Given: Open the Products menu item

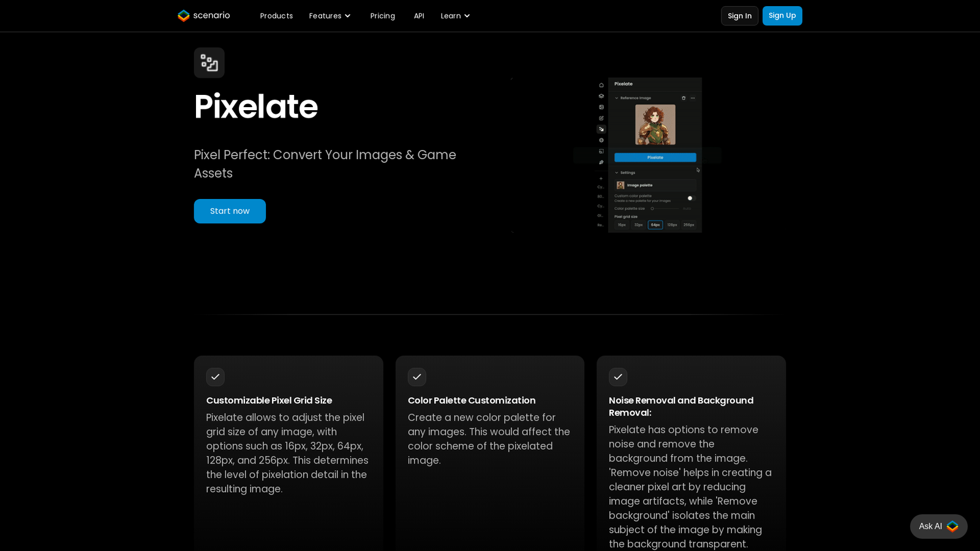Looking at the screenshot, I should point(276,16).
